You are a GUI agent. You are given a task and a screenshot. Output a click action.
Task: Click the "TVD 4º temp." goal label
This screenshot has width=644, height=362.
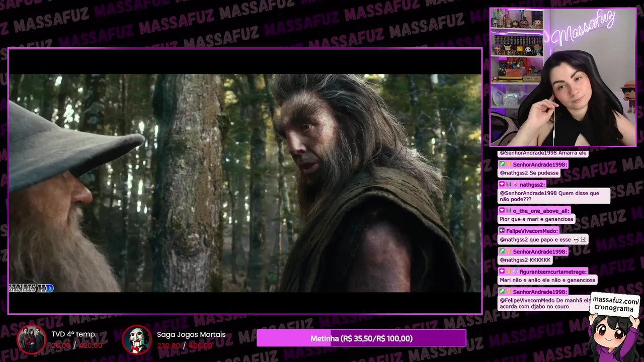pos(73,334)
